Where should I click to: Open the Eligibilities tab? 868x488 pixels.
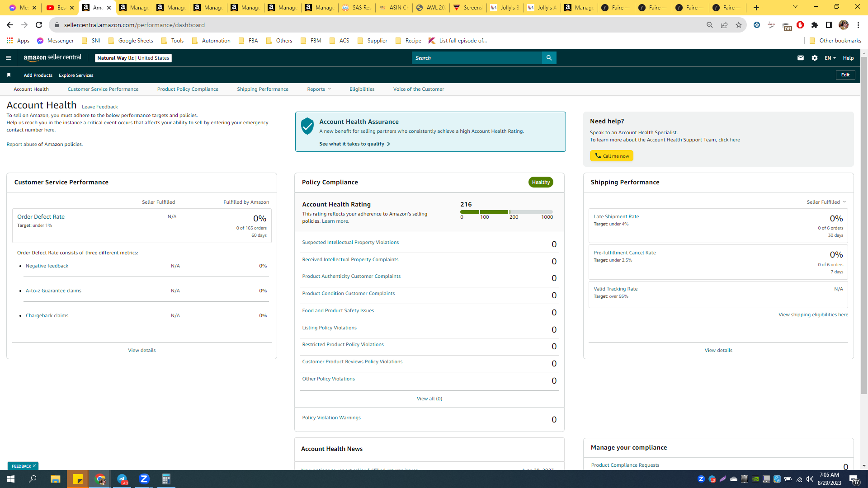coord(362,89)
